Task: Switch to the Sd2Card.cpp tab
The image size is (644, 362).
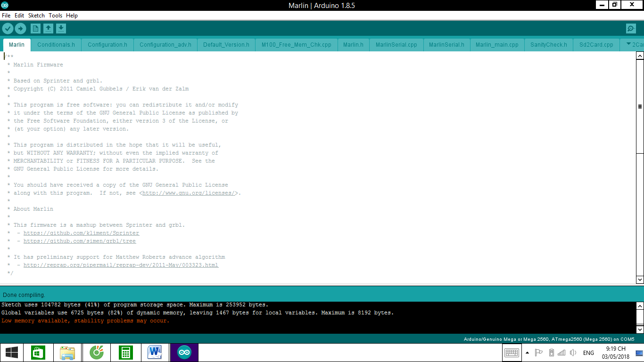Action: point(596,45)
